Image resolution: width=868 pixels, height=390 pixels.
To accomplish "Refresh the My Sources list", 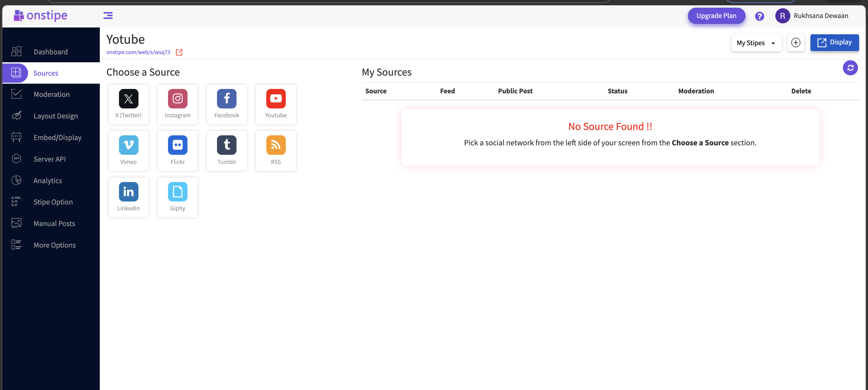I will pyautogui.click(x=851, y=68).
